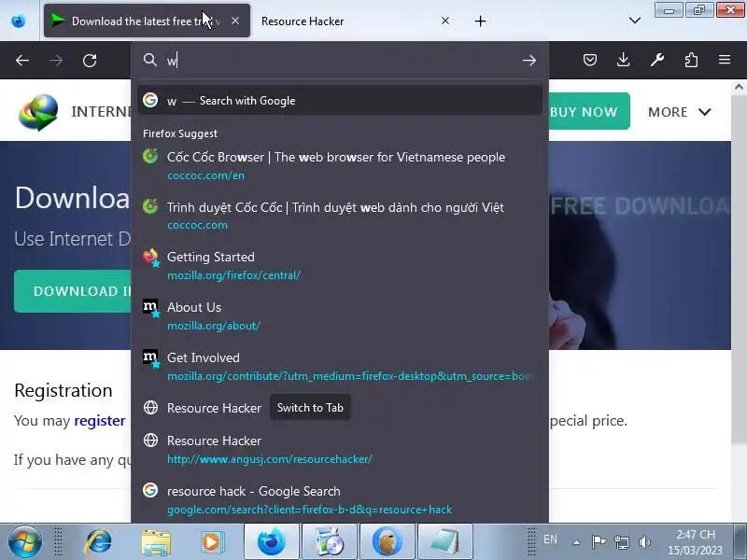Select the Getting Started bookmark suggestion

340,266
